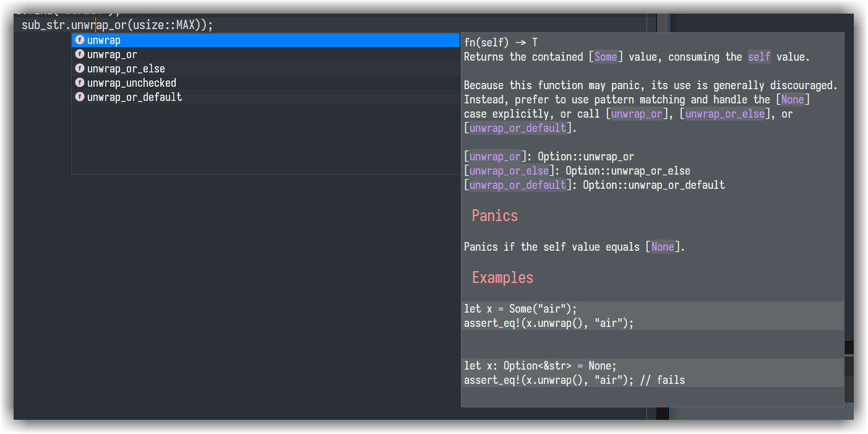Choose unwrap_or_default from the suggestions
Screen dimensions: 868x434
(x=135, y=97)
